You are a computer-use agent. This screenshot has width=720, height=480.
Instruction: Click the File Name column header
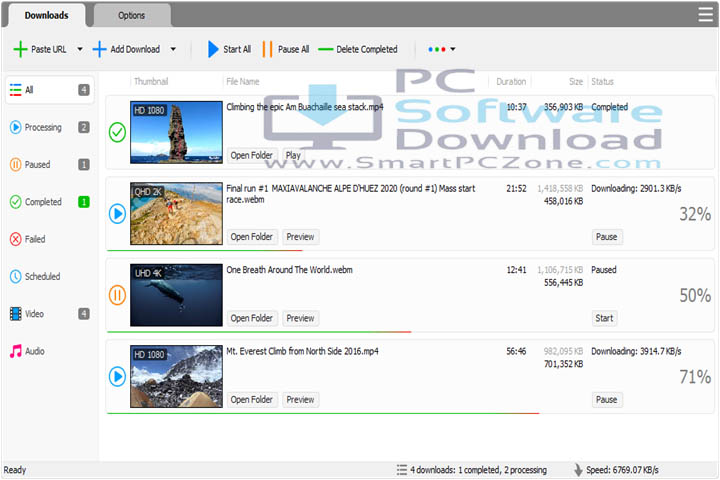coord(243,81)
